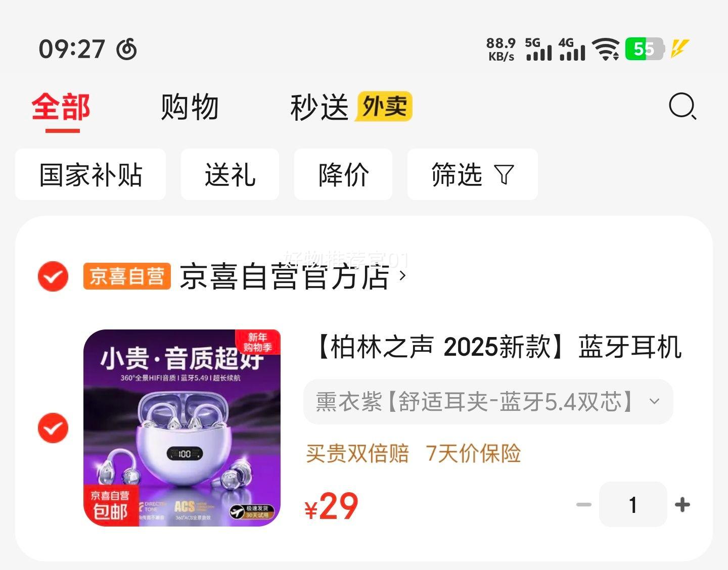Open the cart search magnifier icon

click(682, 107)
